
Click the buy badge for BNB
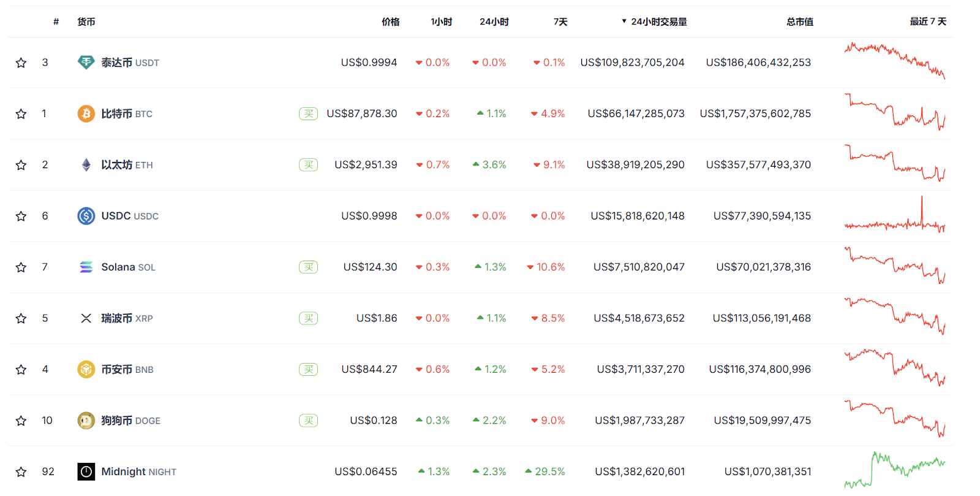(x=308, y=369)
